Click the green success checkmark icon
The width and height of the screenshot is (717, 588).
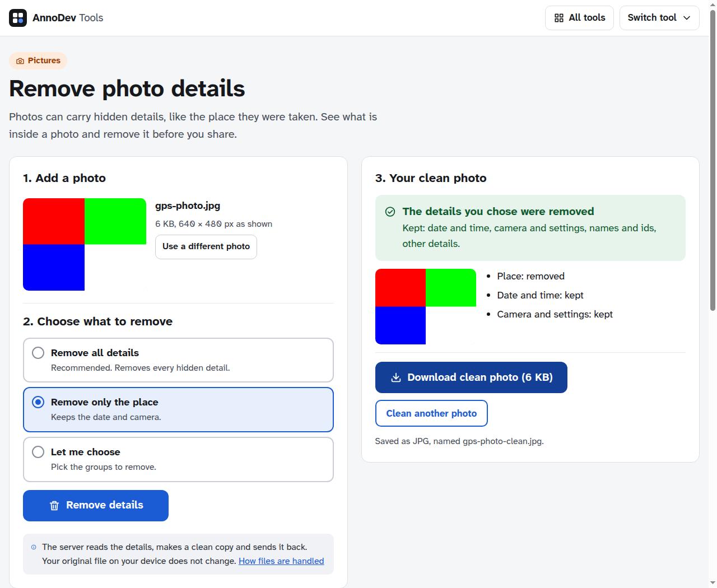point(390,212)
